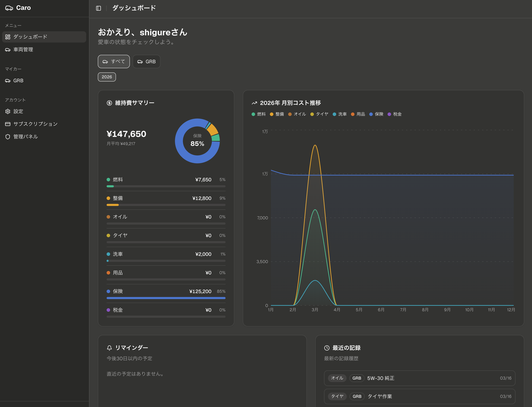Click the bell icon next to リマインダー
This screenshot has height=407, width=532.
109,348
